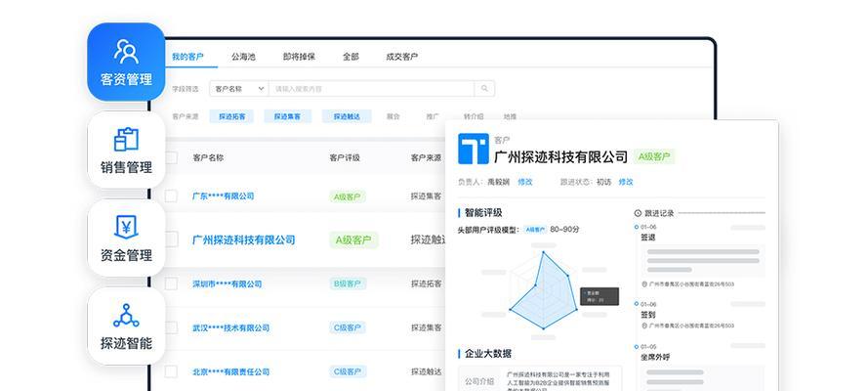This screenshot has width=868, height=391.
Task: Check the box for 深圳市****有限公司 row
Action: coord(171,284)
